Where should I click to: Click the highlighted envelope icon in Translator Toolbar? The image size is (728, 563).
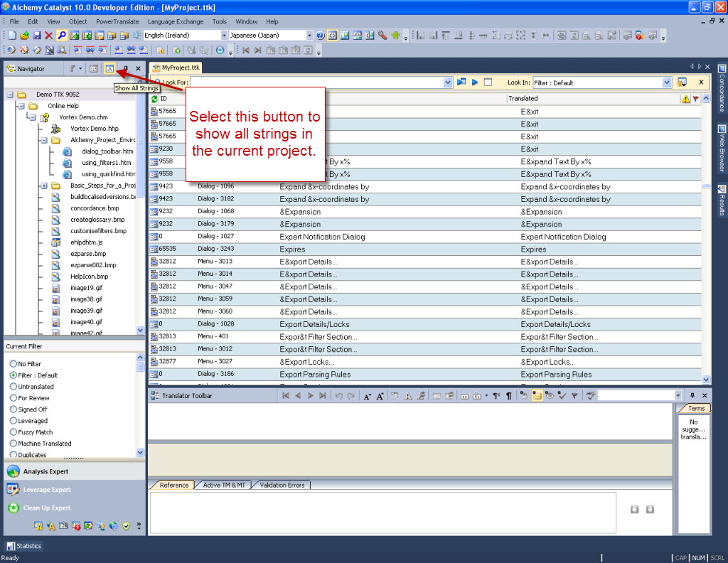coord(537,395)
